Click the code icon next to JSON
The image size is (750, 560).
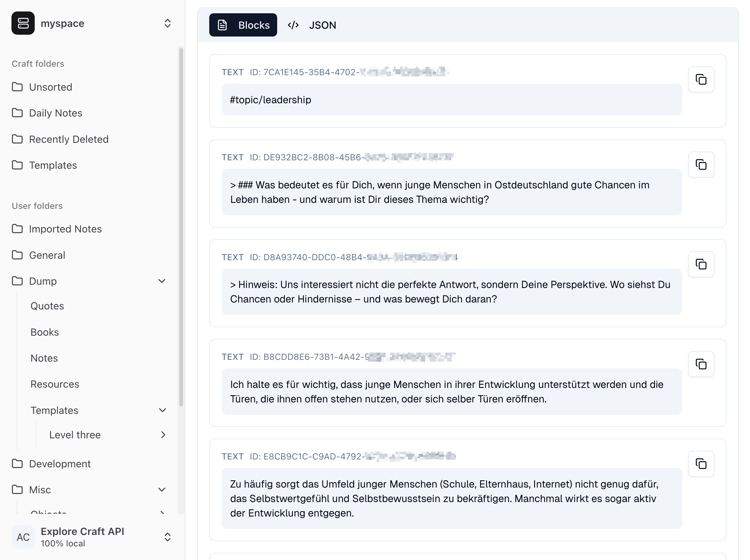[293, 25]
